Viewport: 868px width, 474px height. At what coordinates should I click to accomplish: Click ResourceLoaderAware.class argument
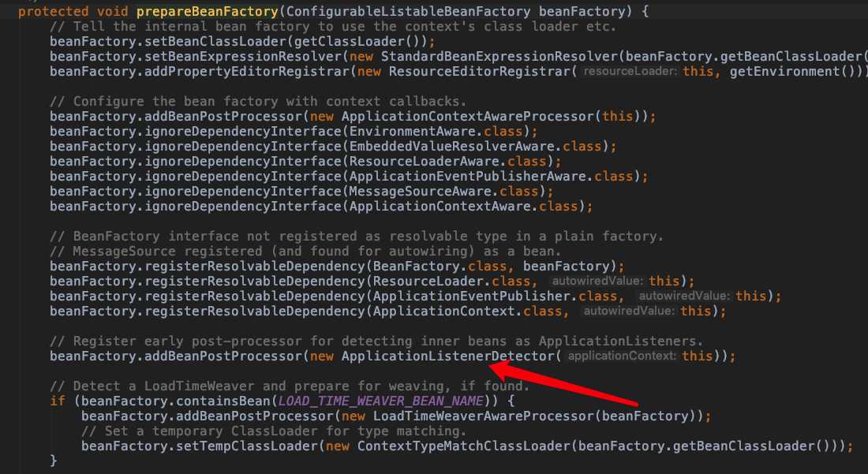tap(447, 161)
